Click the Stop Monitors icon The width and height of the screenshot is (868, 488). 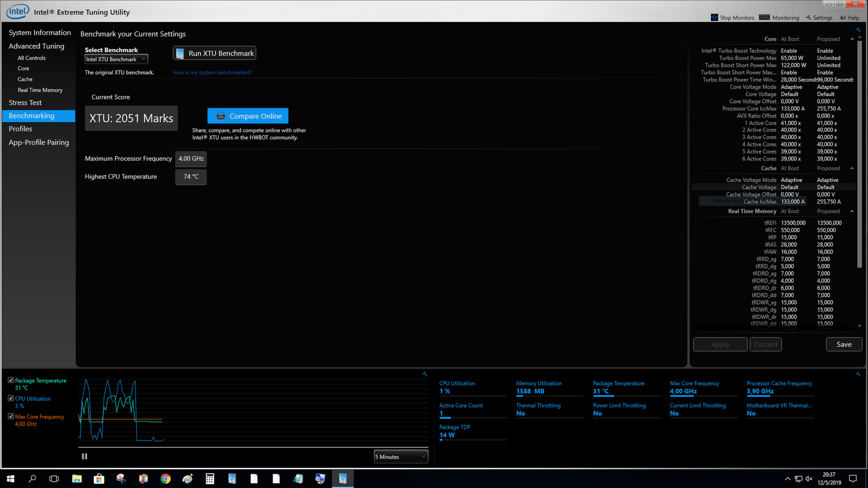coord(714,18)
